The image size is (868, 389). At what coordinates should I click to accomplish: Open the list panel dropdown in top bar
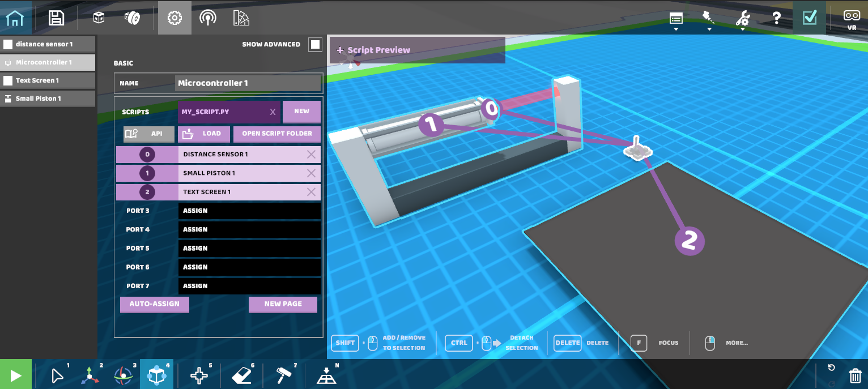point(676,20)
